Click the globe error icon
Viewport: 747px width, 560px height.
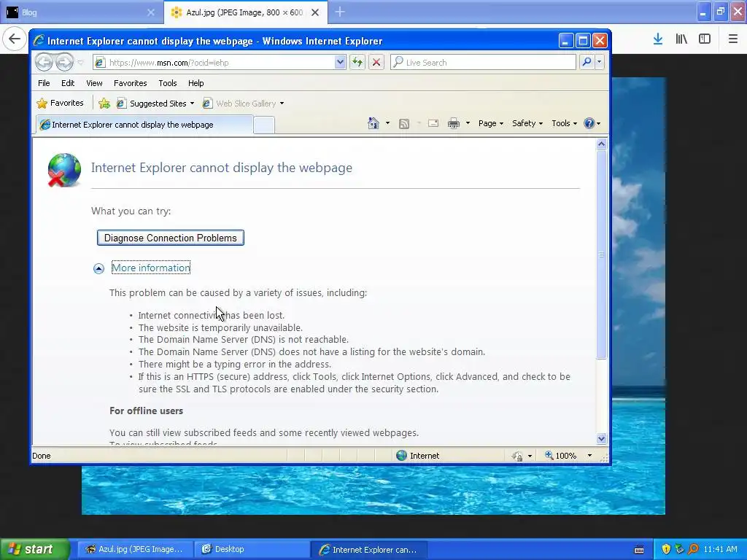click(64, 170)
